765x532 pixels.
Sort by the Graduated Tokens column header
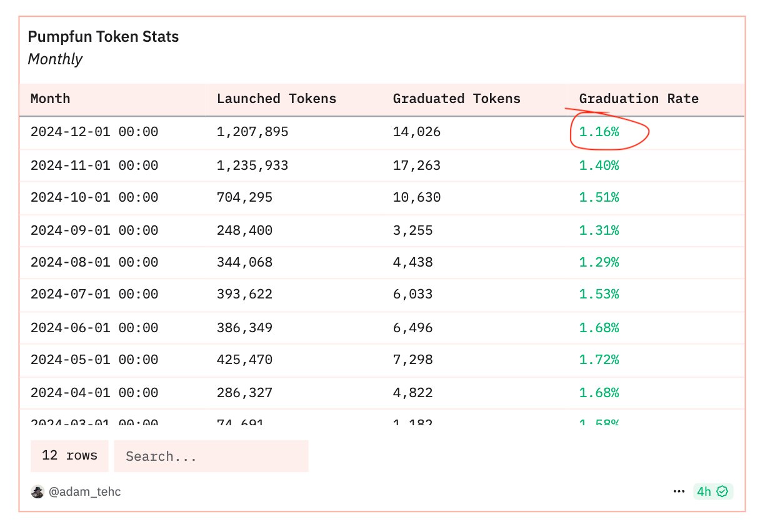point(457,99)
